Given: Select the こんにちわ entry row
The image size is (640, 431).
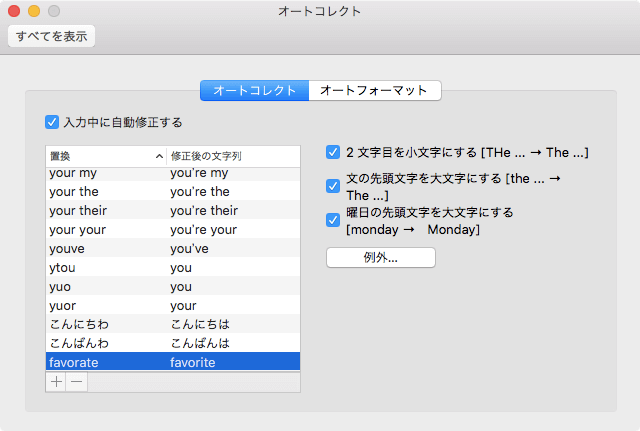Looking at the screenshot, I should point(172,324).
